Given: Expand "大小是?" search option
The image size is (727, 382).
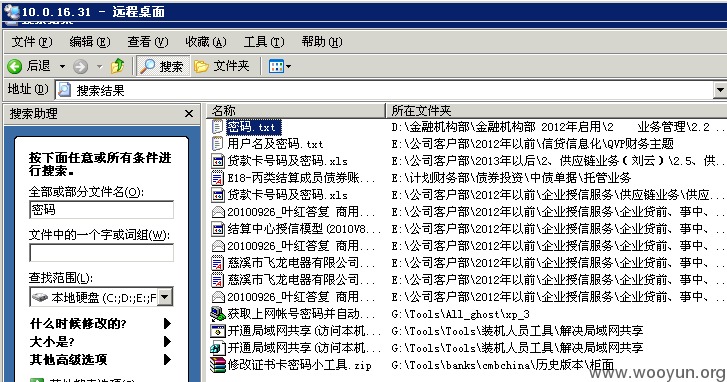Looking at the screenshot, I should tap(167, 342).
